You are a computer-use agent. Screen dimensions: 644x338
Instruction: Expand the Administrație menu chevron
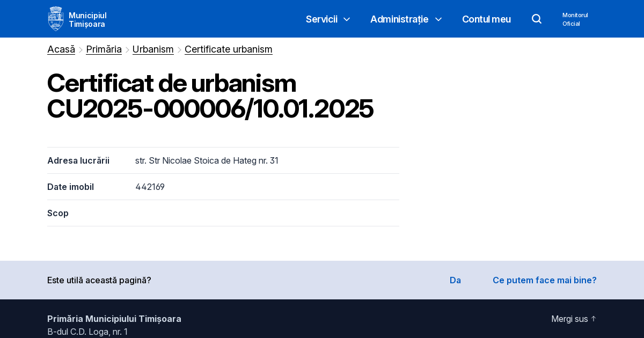[x=438, y=19]
